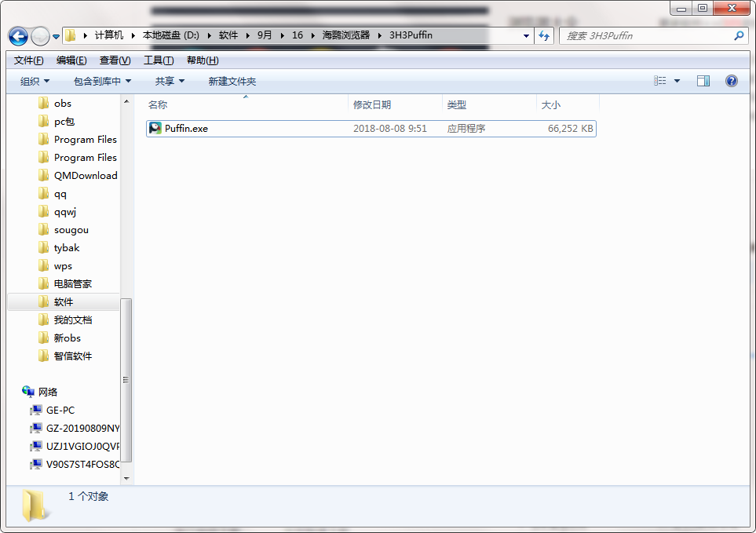Expand arrow after 16 in breadcrumb
756x533 pixels.
tap(313, 35)
